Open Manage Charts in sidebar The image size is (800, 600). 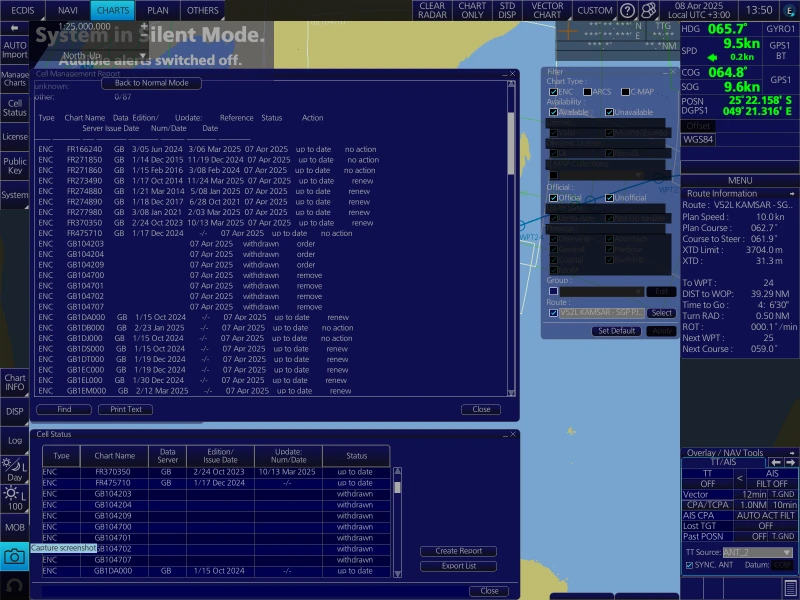click(14, 79)
